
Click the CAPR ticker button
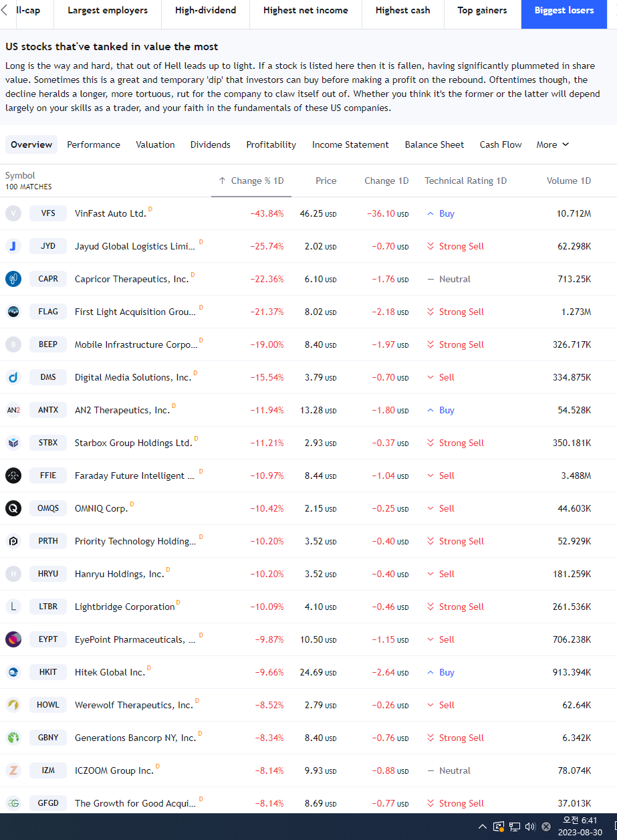[48, 279]
